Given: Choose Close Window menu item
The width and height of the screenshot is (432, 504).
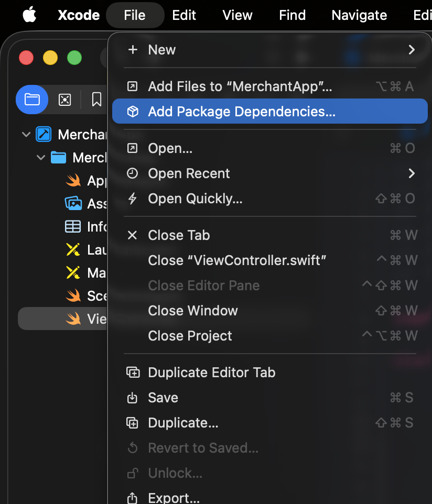Looking at the screenshot, I should click(270, 311).
